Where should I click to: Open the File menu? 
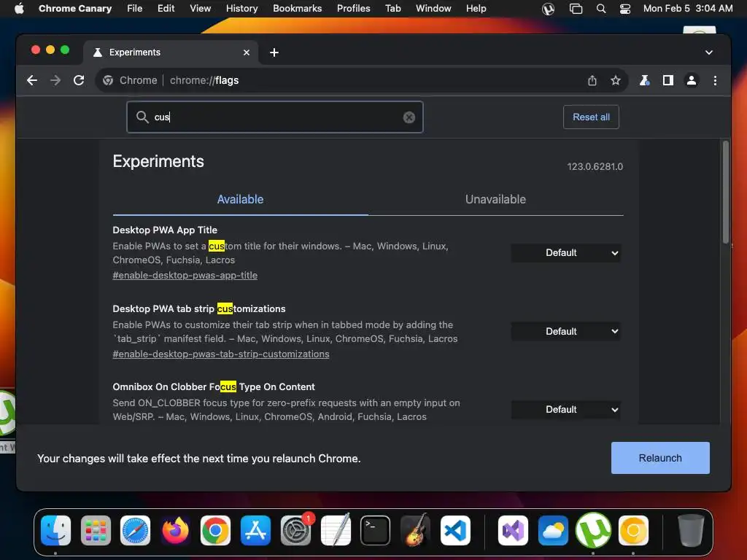coord(135,9)
